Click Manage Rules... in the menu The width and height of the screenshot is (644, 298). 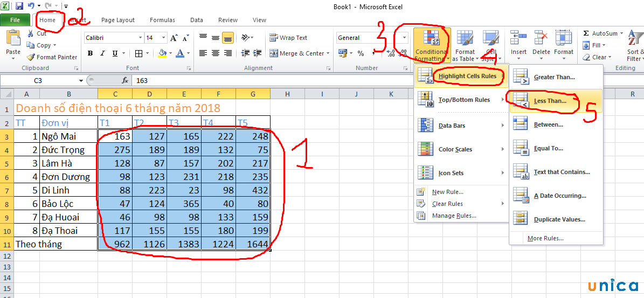454,216
